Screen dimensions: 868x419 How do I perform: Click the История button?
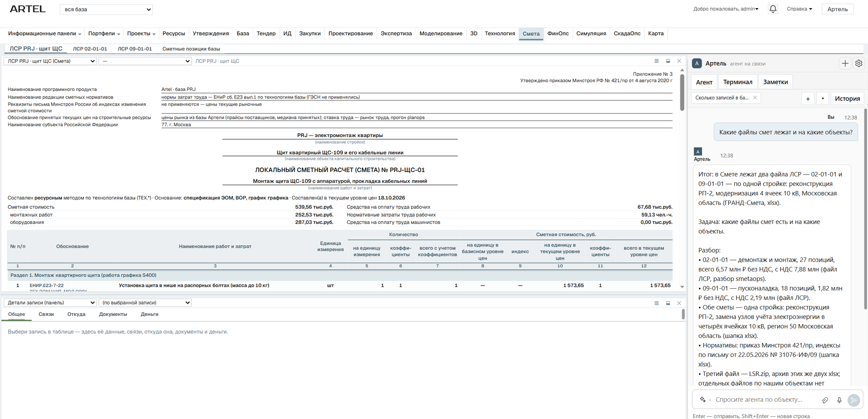tap(847, 99)
